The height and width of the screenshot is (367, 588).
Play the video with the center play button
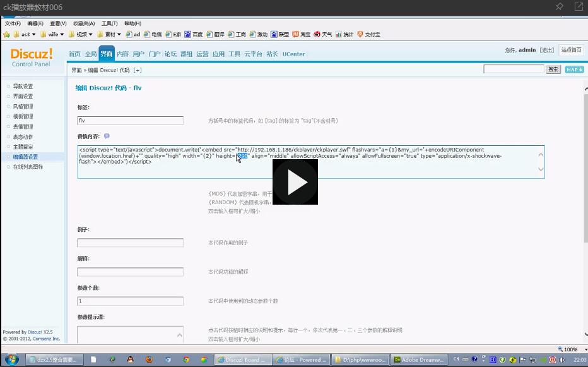pyautogui.click(x=295, y=182)
